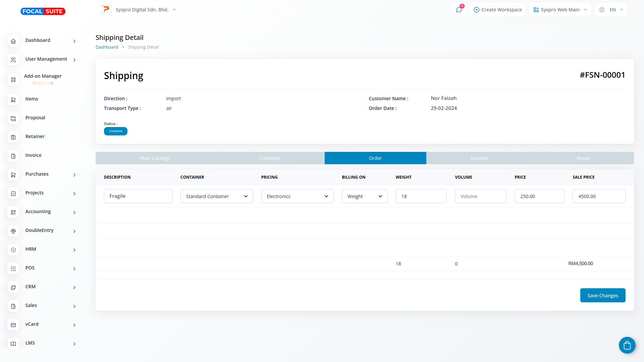Click the vCard card icon
Screen dimensions: 644x362
point(13,325)
